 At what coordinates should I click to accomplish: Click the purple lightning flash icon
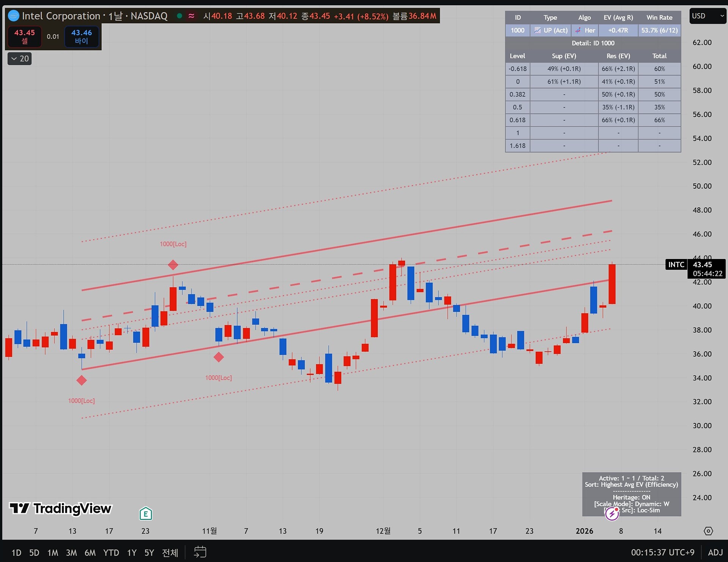612,513
